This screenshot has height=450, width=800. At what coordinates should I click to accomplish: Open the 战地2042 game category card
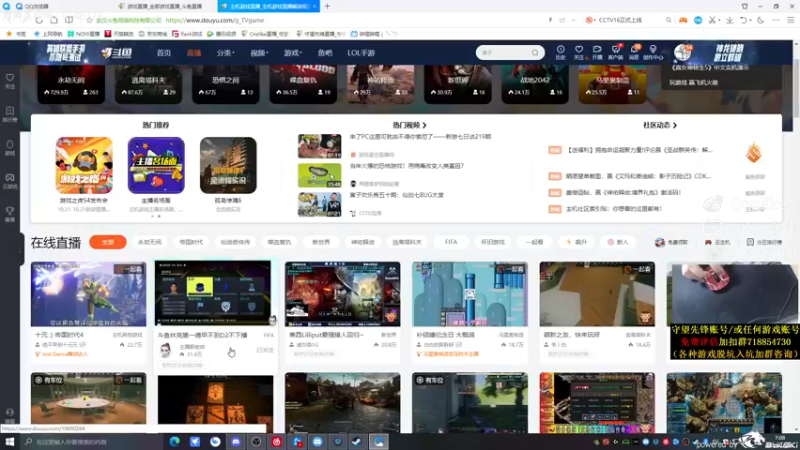click(535, 84)
